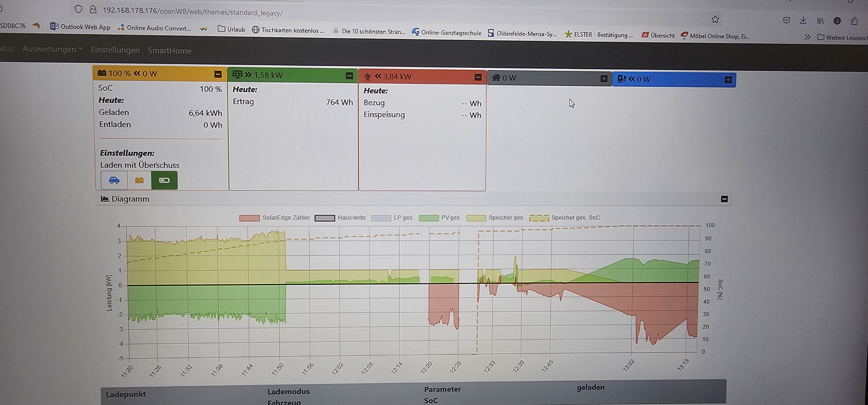Open the Pocket save icon
The image size is (868, 405).
tap(786, 20)
